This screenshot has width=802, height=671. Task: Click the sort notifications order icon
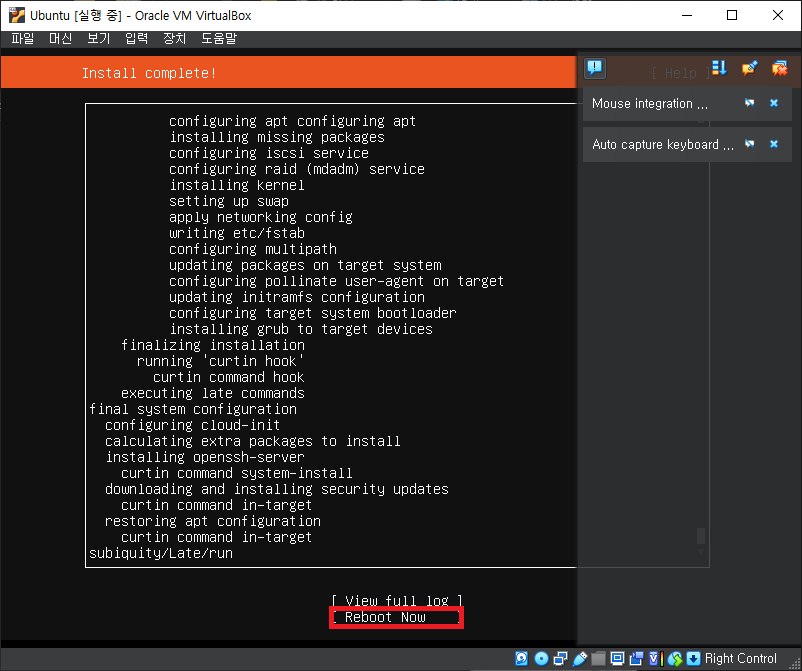719,68
